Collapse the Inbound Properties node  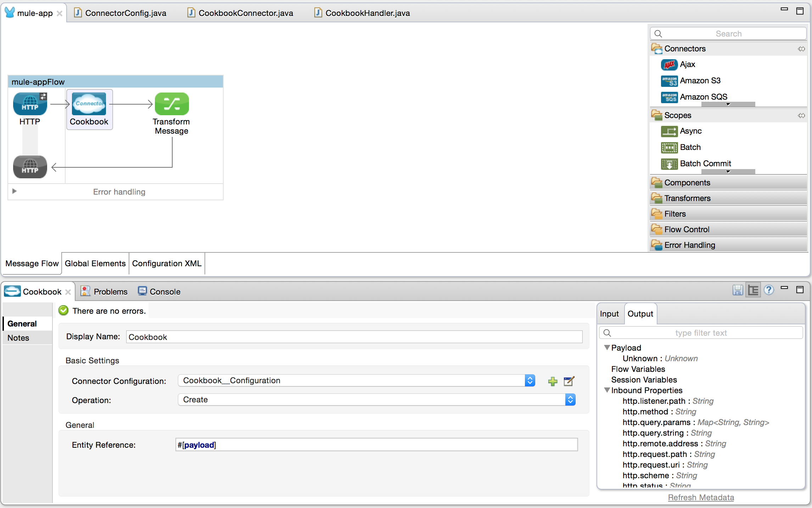(607, 390)
